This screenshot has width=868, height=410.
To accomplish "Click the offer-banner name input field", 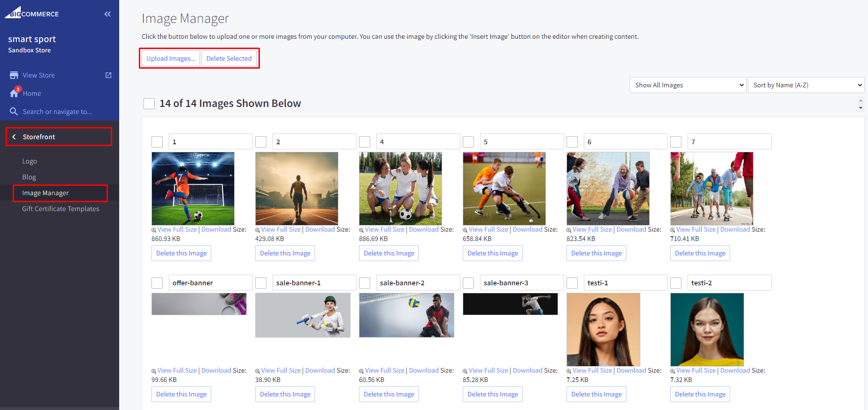I will (x=210, y=283).
